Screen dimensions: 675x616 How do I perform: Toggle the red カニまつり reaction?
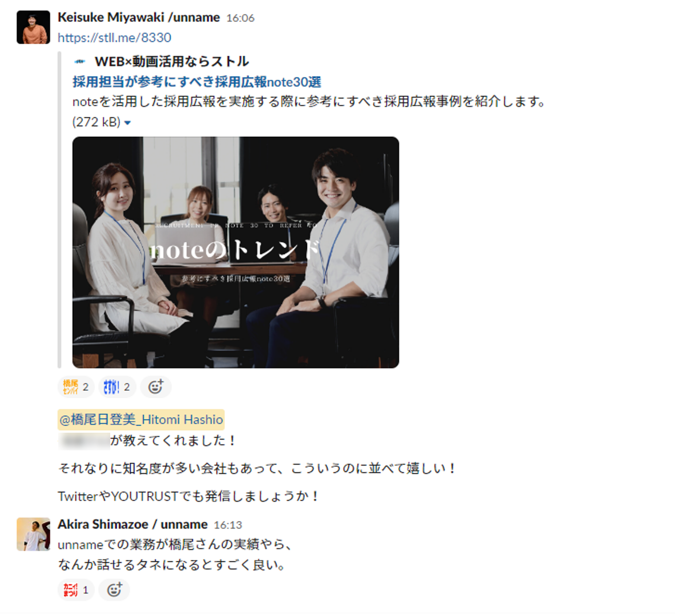(x=76, y=590)
